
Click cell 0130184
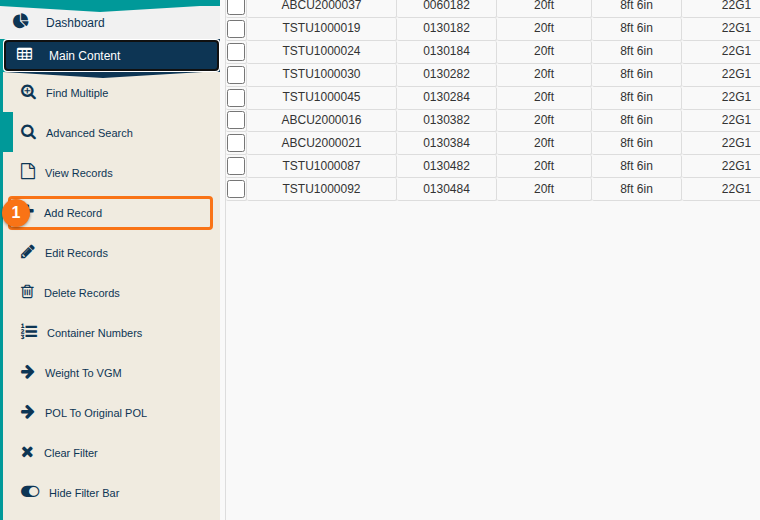coord(446,50)
